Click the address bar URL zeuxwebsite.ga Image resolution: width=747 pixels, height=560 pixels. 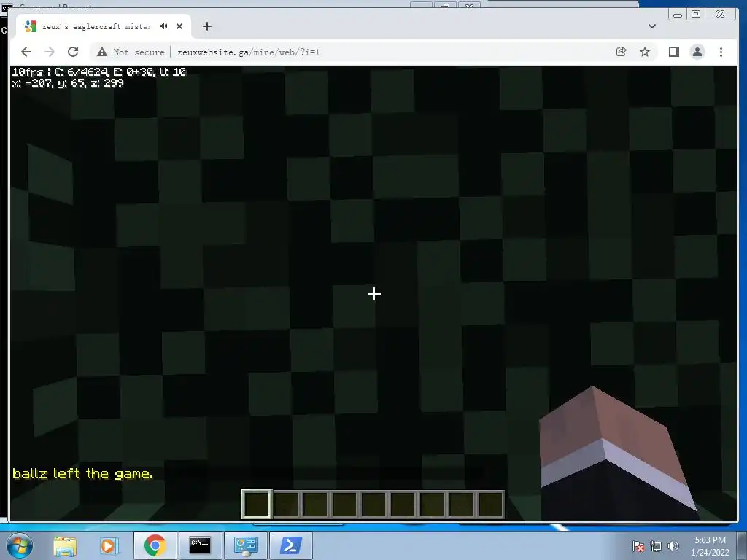pyautogui.click(x=248, y=52)
